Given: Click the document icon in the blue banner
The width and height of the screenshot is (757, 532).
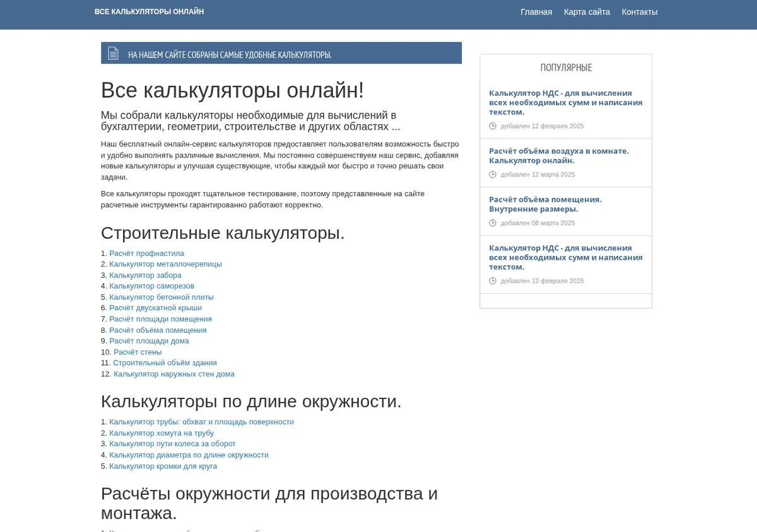Looking at the screenshot, I should click(x=113, y=54).
